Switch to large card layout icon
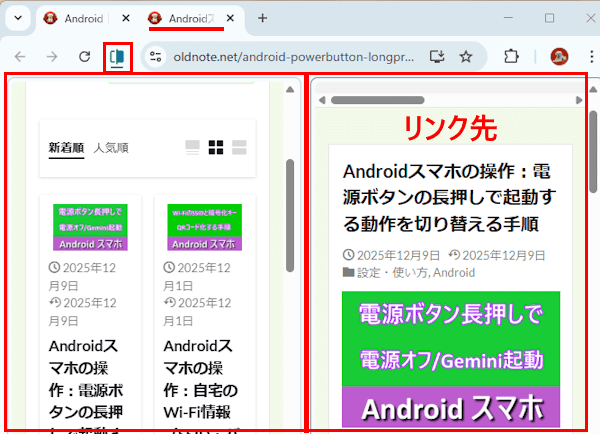Screen dimensions: 600x434 coord(239,147)
